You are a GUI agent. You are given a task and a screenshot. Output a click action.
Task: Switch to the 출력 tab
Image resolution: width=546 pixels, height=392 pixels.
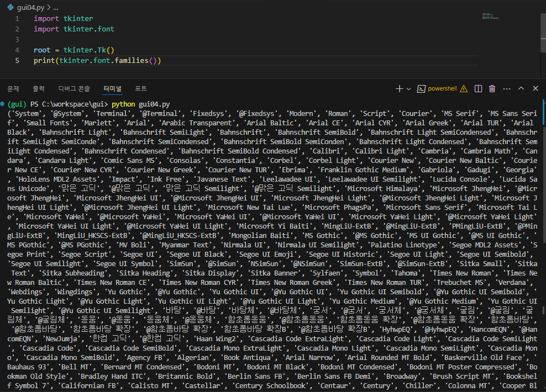[x=39, y=89]
